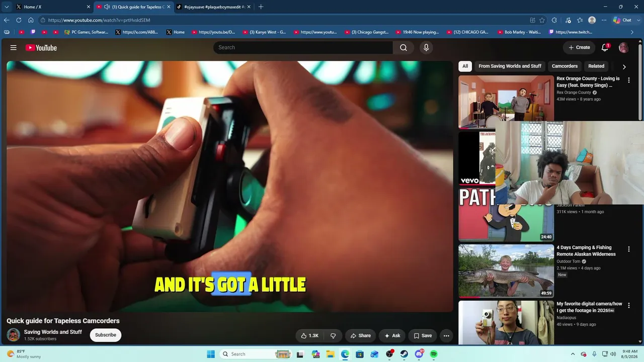Open the Kanye West bookmark

[265, 32]
